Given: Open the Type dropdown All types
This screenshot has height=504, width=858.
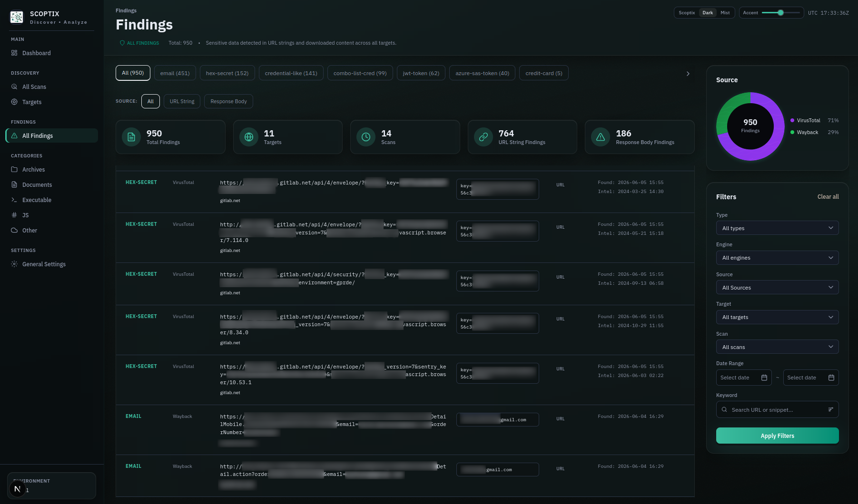Looking at the screenshot, I should click(x=777, y=228).
